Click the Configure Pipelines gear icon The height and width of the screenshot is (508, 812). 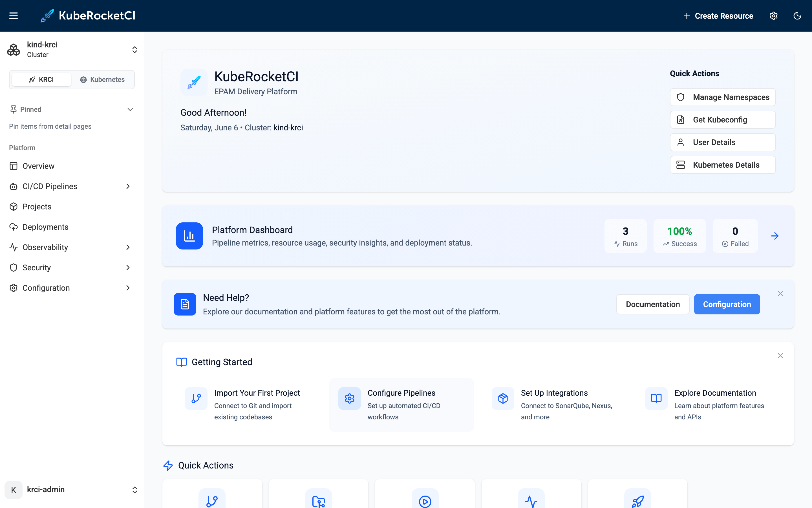click(349, 398)
